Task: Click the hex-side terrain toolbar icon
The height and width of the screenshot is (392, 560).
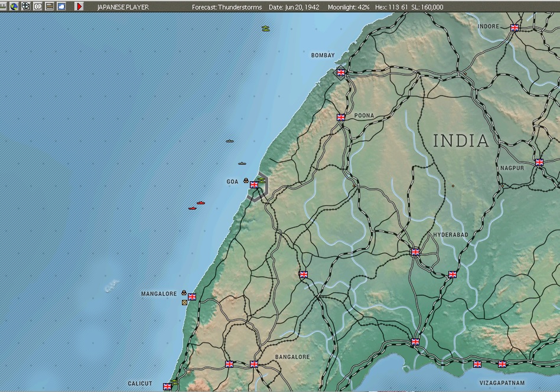Action: point(49,6)
